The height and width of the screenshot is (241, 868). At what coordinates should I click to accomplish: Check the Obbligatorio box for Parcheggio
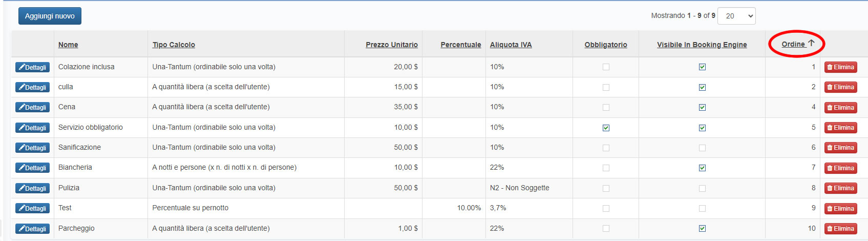tap(606, 229)
